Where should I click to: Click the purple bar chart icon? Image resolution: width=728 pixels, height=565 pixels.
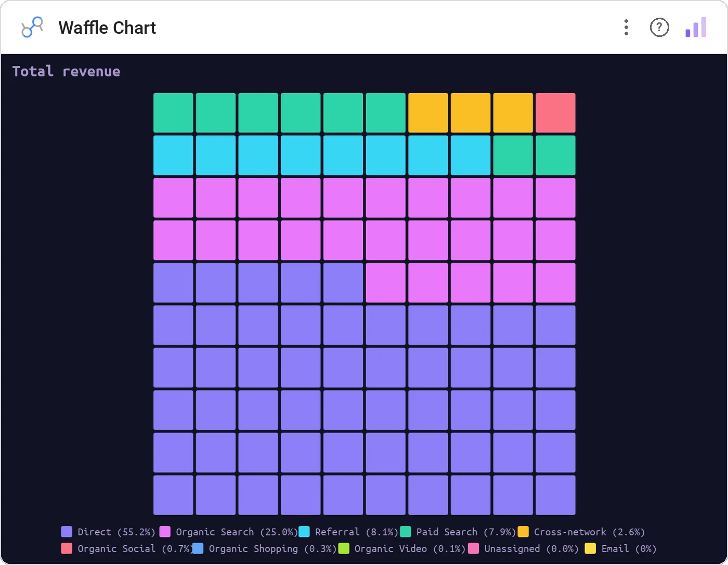(696, 27)
